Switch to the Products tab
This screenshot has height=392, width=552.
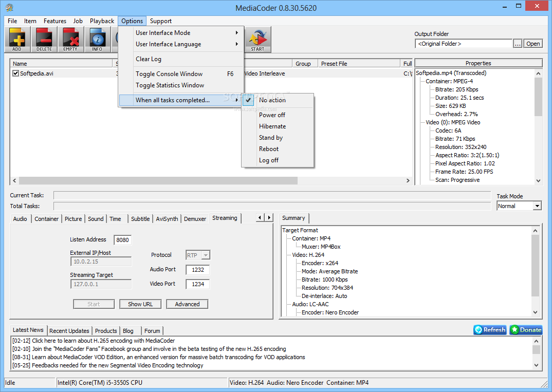click(x=106, y=331)
